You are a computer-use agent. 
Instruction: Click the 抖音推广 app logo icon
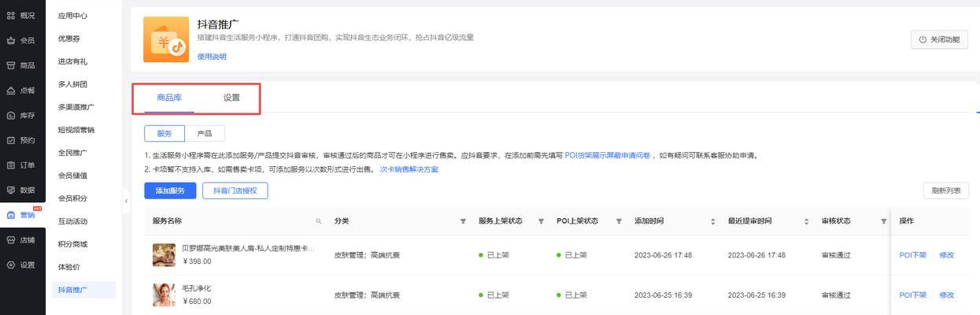coord(166,39)
